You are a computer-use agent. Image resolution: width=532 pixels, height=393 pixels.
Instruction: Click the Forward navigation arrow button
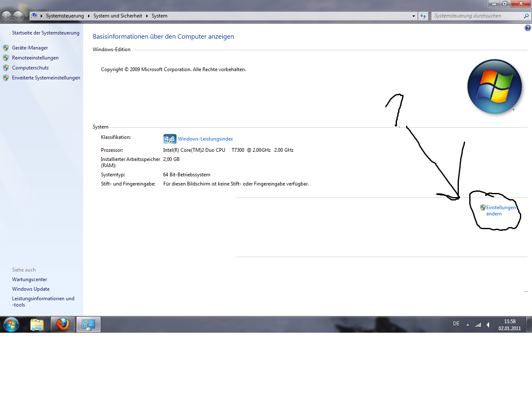pos(18,16)
